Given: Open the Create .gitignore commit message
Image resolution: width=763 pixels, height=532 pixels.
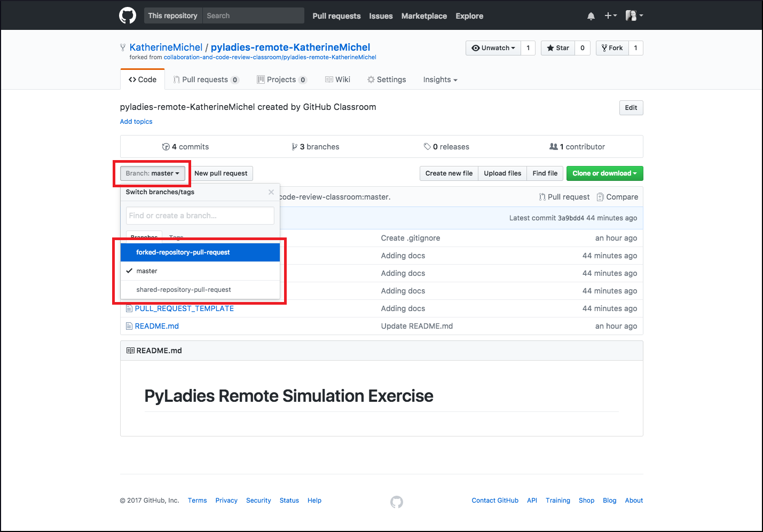Looking at the screenshot, I should (x=411, y=238).
